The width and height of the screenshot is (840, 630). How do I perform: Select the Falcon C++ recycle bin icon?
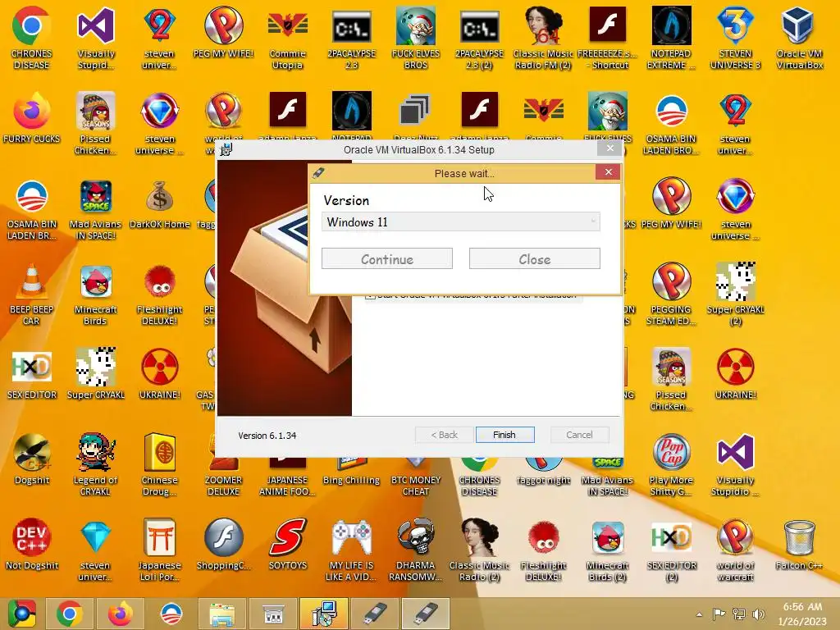pos(799,544)
